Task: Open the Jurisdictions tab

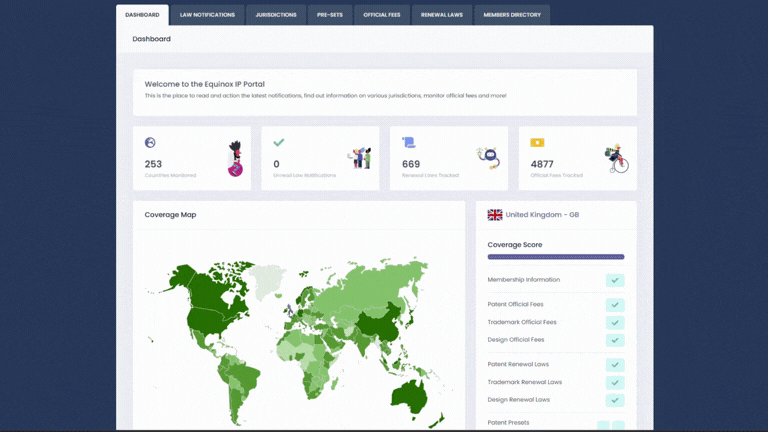Action: [x=276, y=15]
